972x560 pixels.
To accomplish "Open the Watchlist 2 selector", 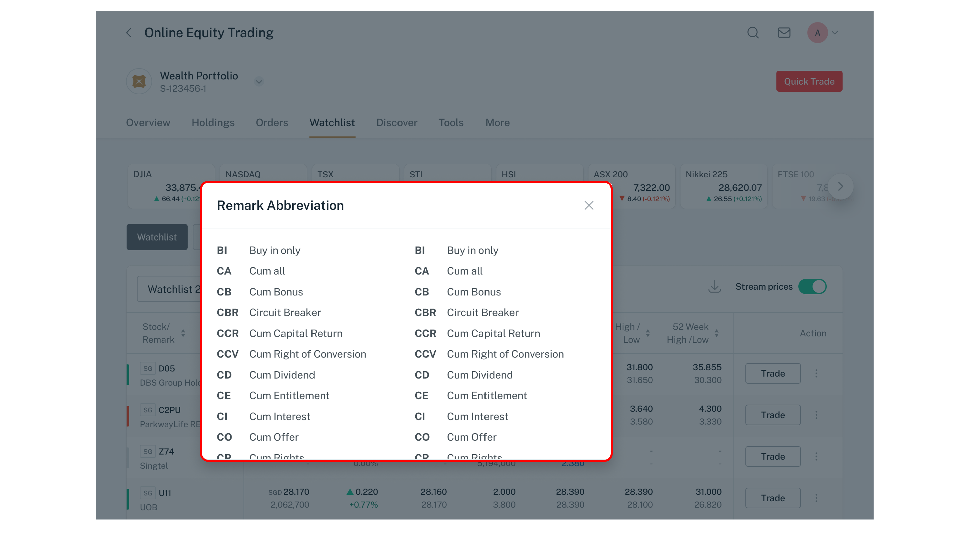I will [169, 289].
